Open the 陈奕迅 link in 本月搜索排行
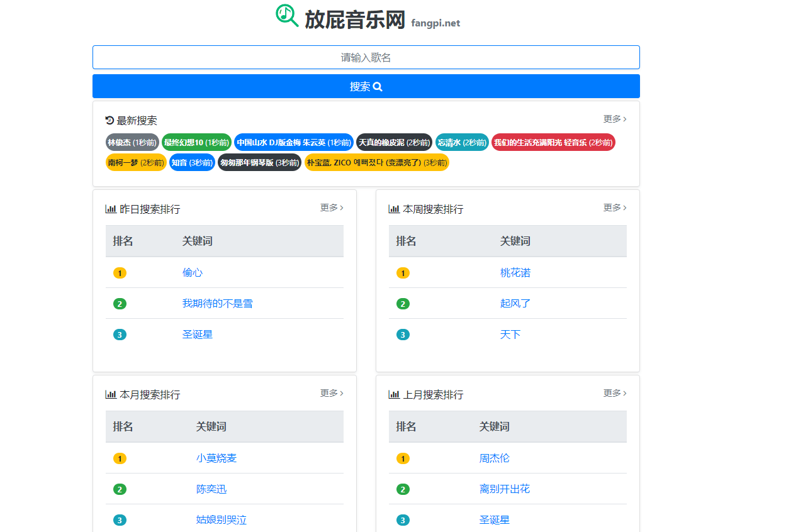The width and height of the screenshot is (786, 532). (x=211, y=489)
